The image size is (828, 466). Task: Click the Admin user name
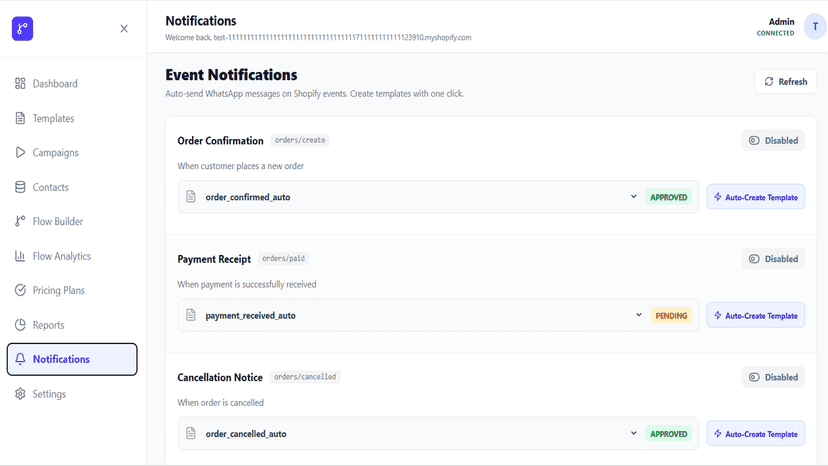[x=782, y=22]
